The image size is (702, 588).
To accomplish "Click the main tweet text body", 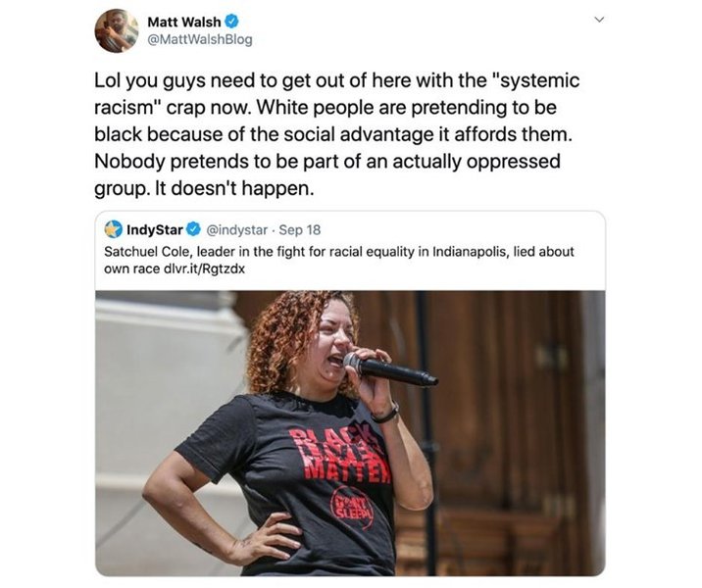I will 336,134.
